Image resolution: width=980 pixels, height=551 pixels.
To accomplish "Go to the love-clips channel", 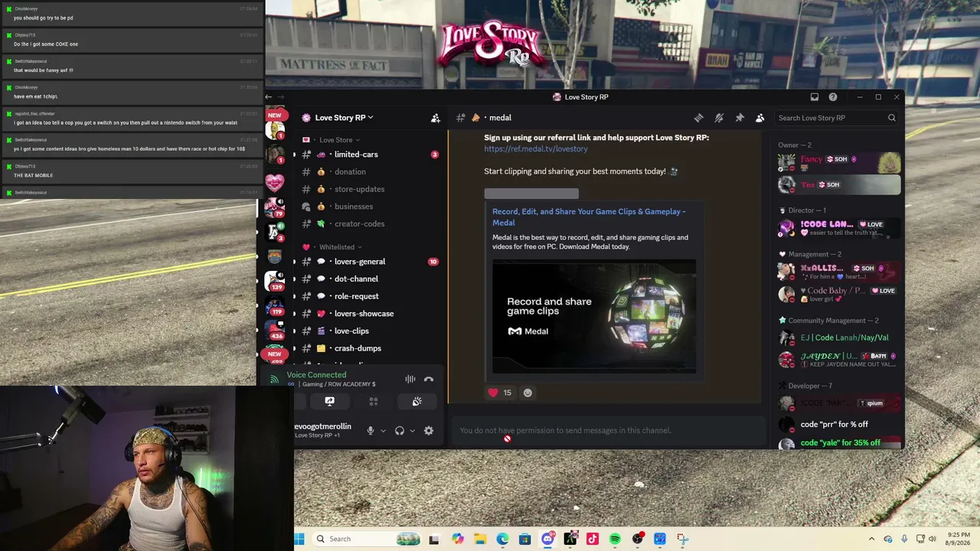I will pyautogui.click(x=370, y=331).
